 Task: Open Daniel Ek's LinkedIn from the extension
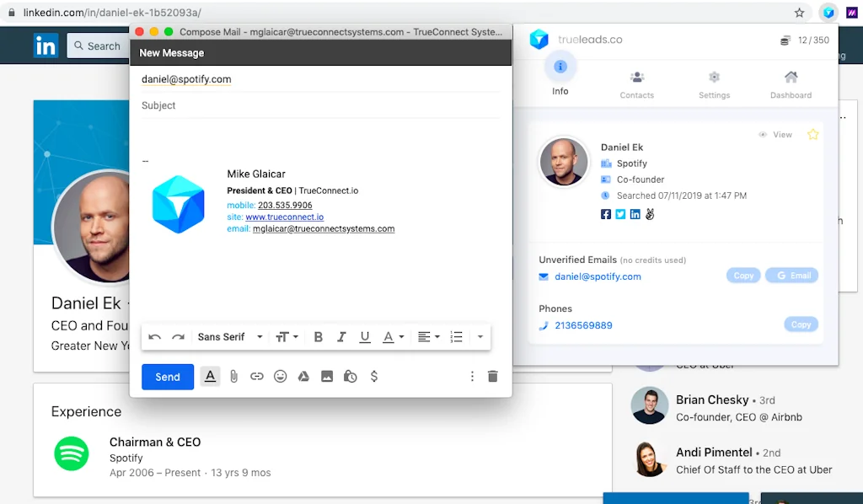634,214
